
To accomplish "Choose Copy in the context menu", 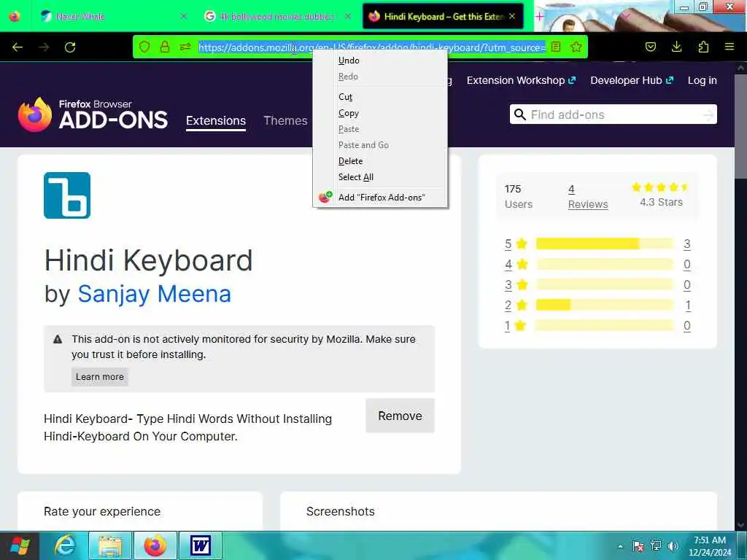I will click(379, 113).
